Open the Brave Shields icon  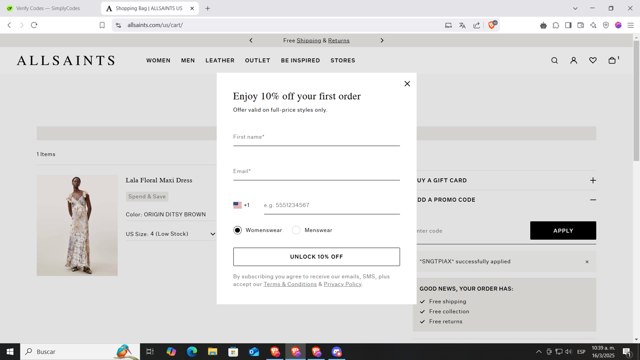pos(492,25)
